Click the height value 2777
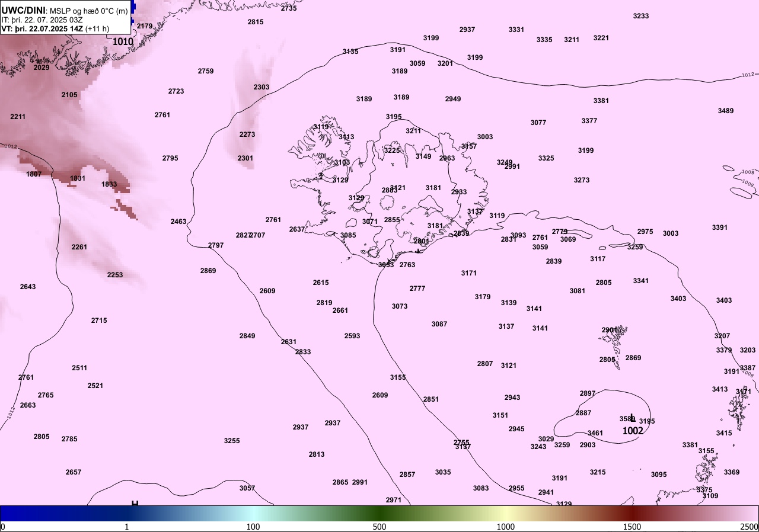Image resolution: width=759 pixels, height=532 pixels. pyautogui.click(x=417, y=289)
